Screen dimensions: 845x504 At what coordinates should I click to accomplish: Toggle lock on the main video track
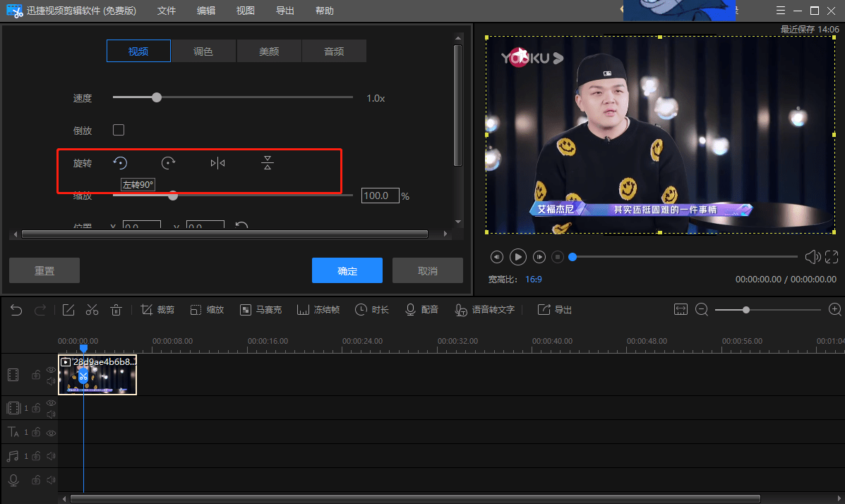pos(36,375)
